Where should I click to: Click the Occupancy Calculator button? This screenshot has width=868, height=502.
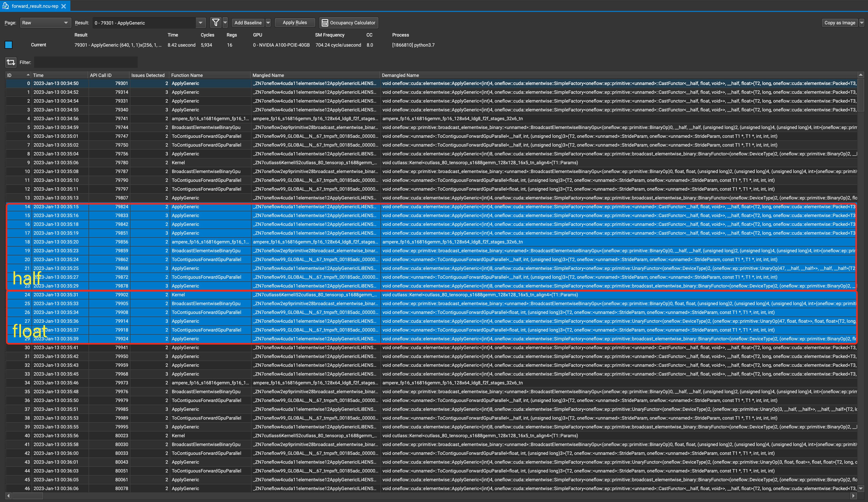pyautogui.click(x=349, y=23)
